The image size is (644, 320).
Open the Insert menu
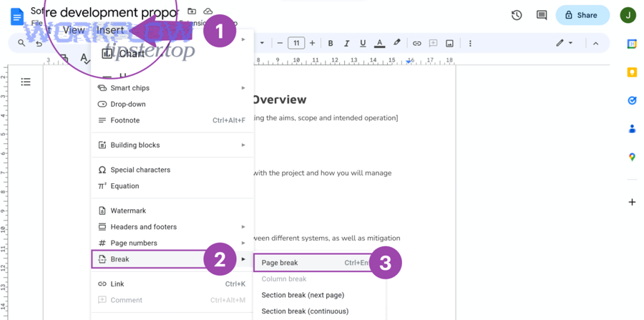pyautogui.click(x=110, y=30)
